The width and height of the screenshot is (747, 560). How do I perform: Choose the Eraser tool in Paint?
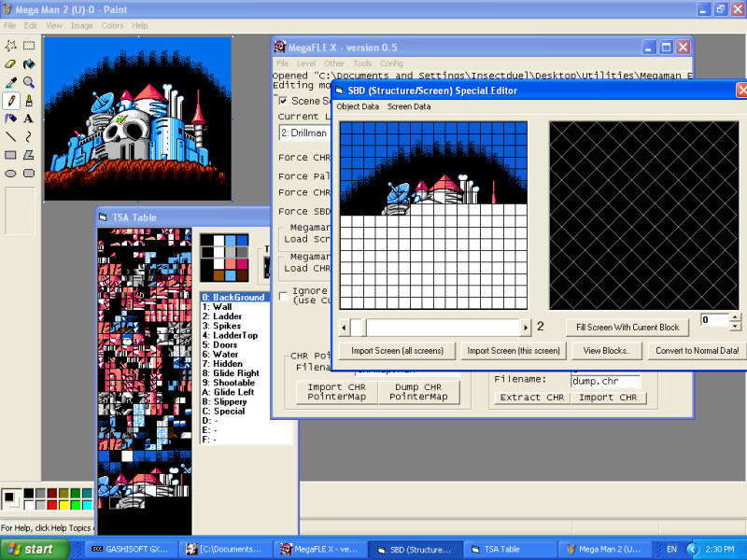point(10,63)
